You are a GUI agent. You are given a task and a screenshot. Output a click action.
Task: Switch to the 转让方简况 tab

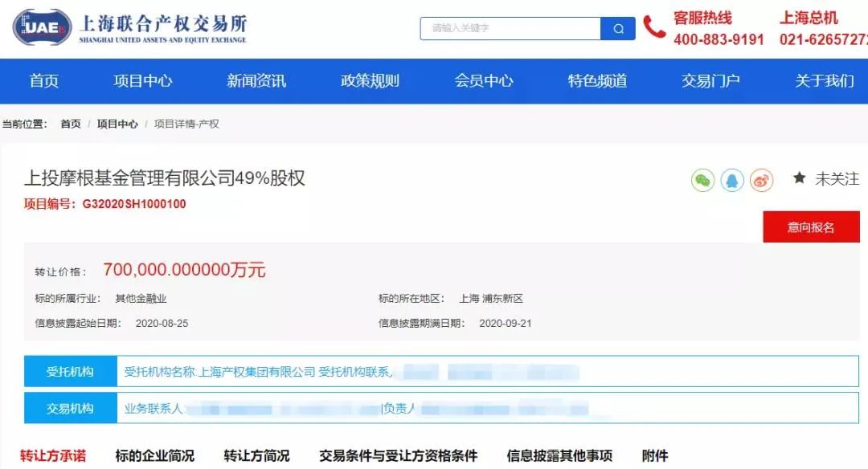coord(256,455)
